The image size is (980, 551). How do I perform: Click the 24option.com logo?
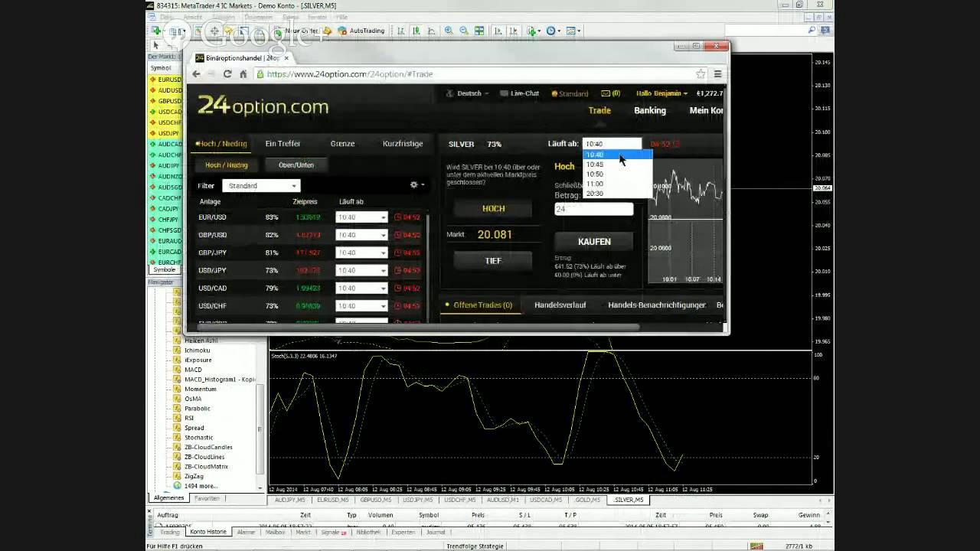click(x=263, y=106)
